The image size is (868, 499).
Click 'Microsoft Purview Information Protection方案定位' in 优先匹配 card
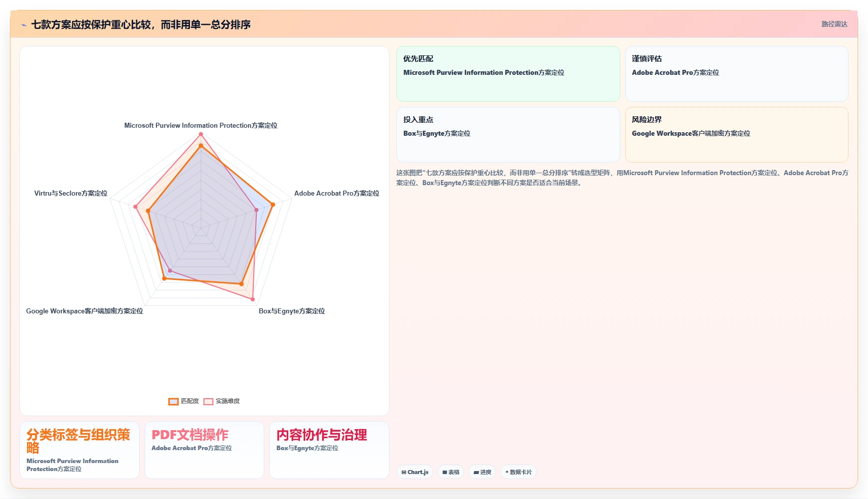(x=484, y=72)
